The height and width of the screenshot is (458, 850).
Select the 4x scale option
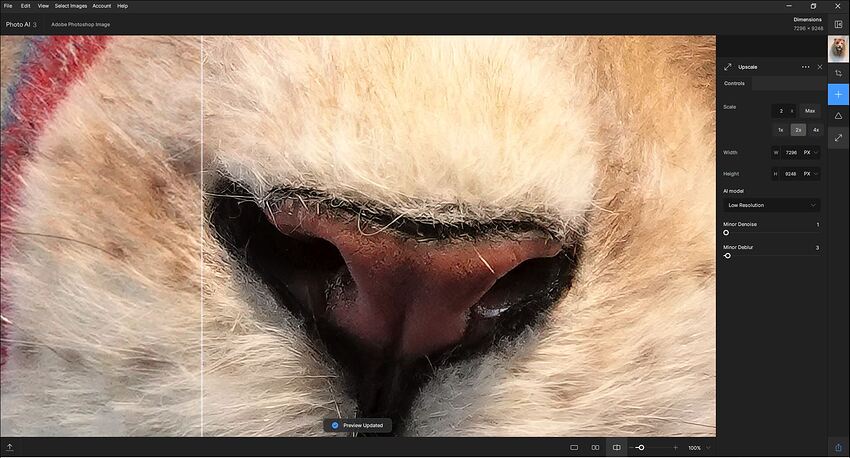pos(815,130)
